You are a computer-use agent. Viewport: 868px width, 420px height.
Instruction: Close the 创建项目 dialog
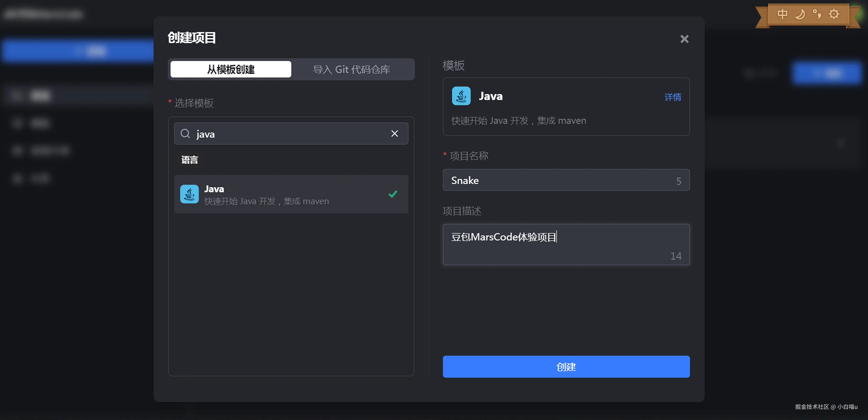coord(684,39)
